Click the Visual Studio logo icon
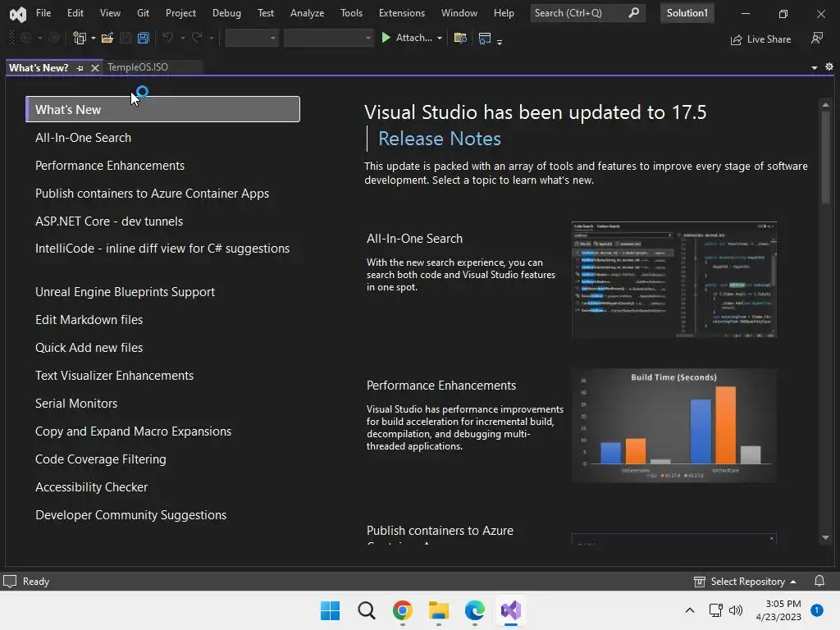 18,14
